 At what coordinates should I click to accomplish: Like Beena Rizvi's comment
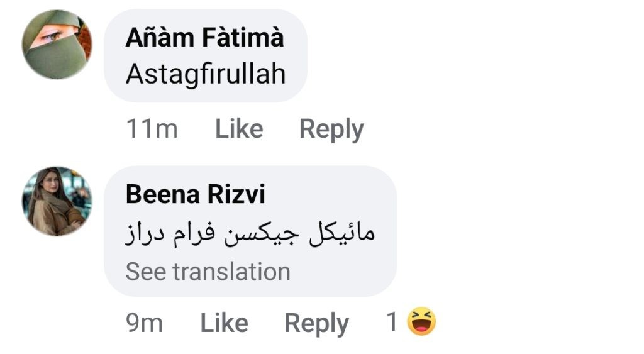click(224, 323)
